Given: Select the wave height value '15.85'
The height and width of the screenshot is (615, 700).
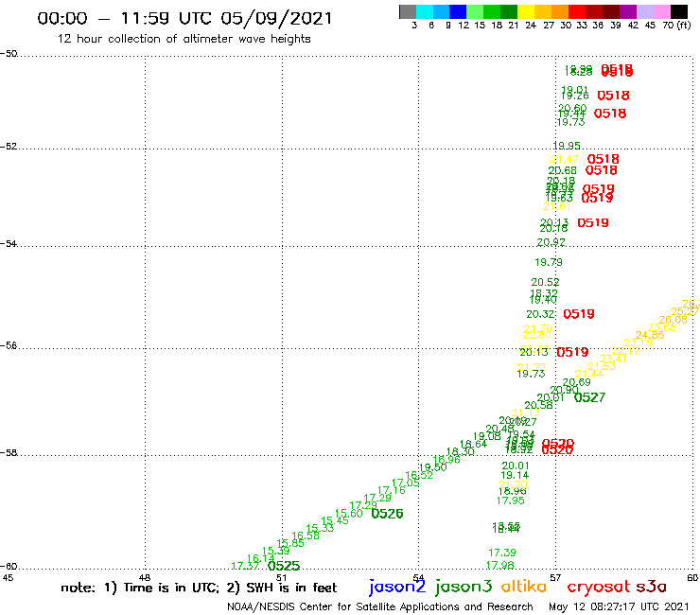Looking at the screenshot, I should 290,543.
